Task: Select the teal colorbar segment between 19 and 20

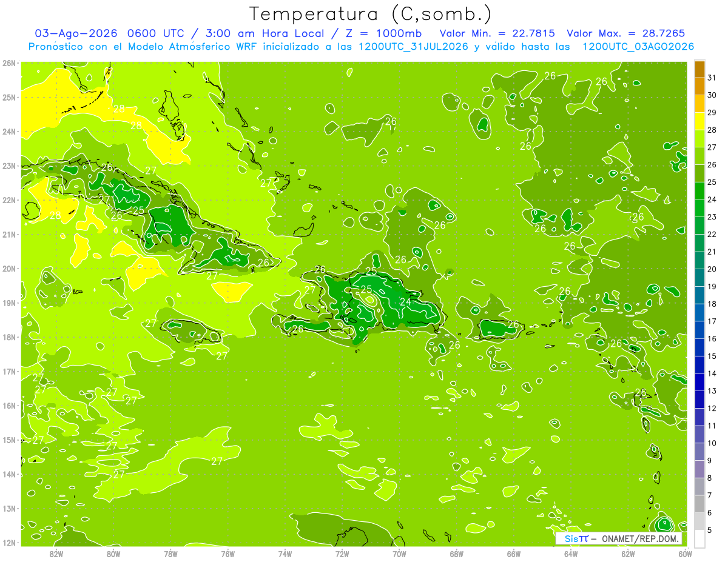Action: pos(699,278)
